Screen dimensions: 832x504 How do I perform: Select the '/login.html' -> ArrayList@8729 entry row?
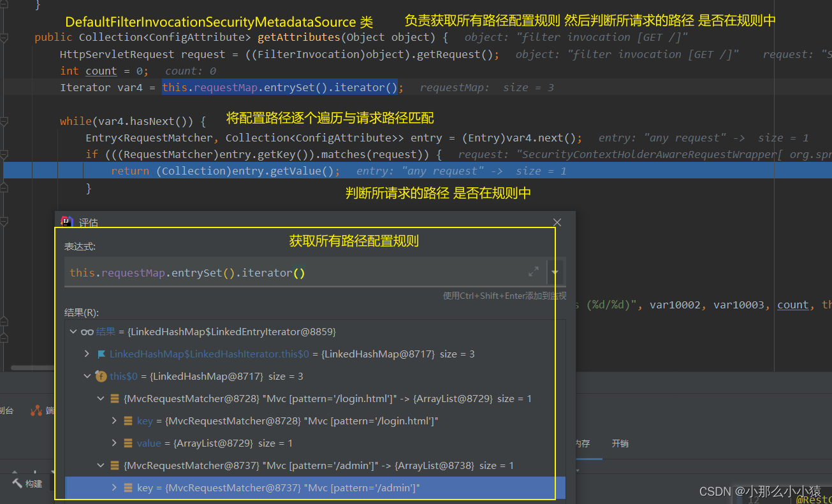pyautogui.click(x=315, y=398)
